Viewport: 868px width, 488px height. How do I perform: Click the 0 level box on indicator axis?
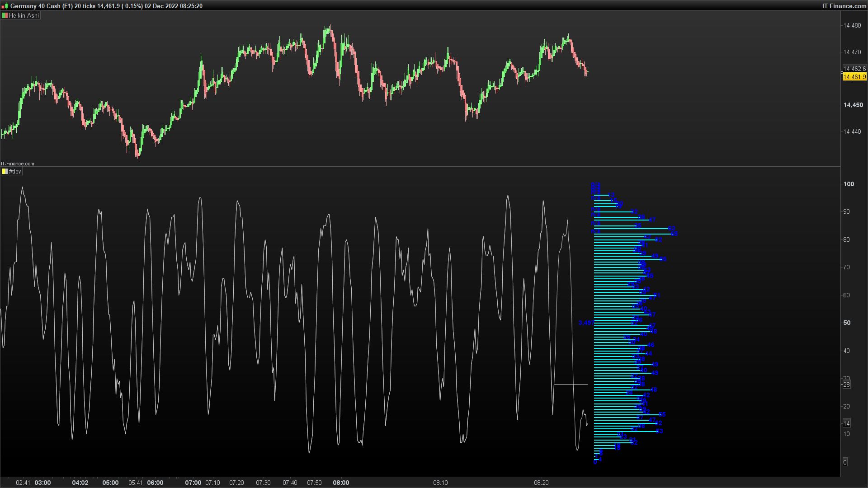point(845,462)
